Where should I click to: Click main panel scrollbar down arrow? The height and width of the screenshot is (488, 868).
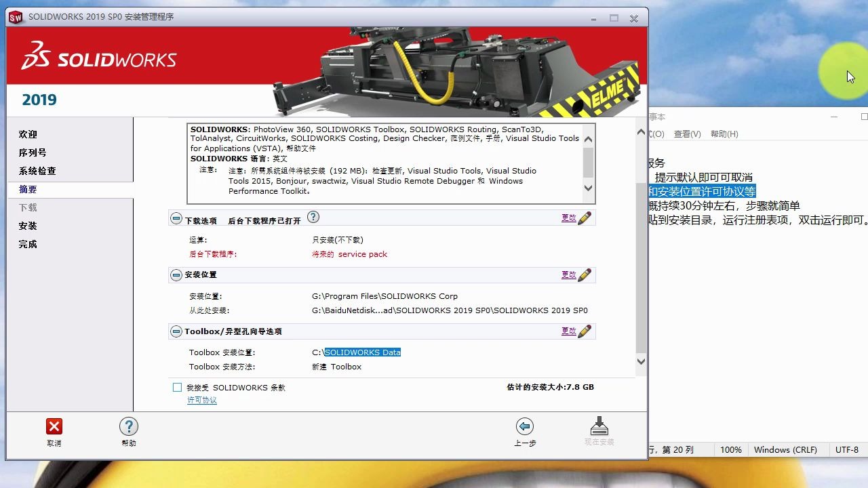click(x=642, y=361)
